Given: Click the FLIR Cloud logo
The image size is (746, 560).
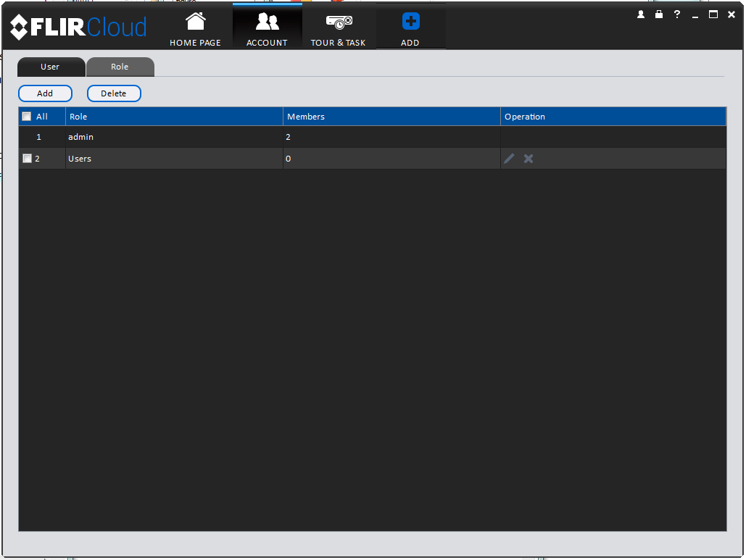Looking at the screenshot, I should 78,27.
